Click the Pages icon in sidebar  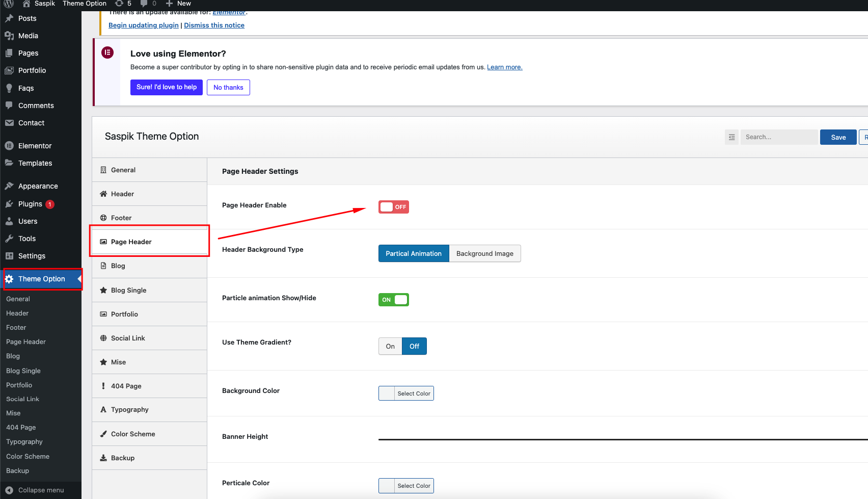(9, 53)
